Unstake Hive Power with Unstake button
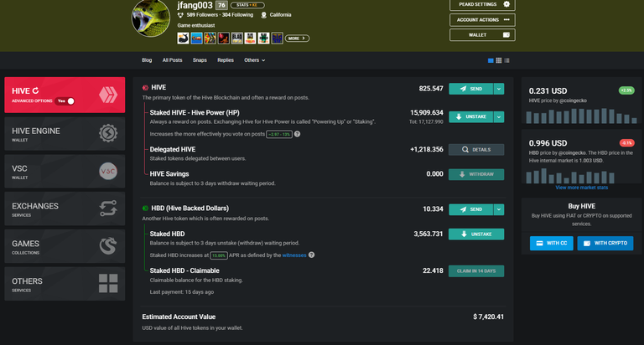Viewport: 644px width, 345px height. click(470, 117)
